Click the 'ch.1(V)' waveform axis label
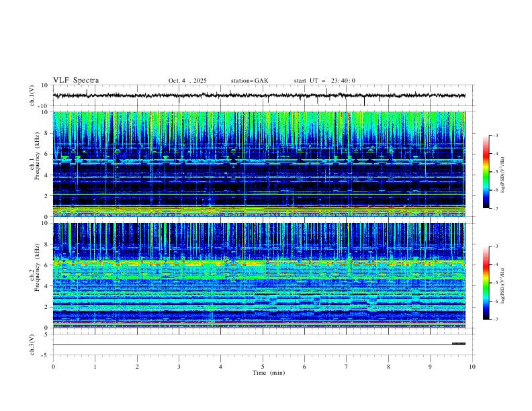 click(32, 95)
